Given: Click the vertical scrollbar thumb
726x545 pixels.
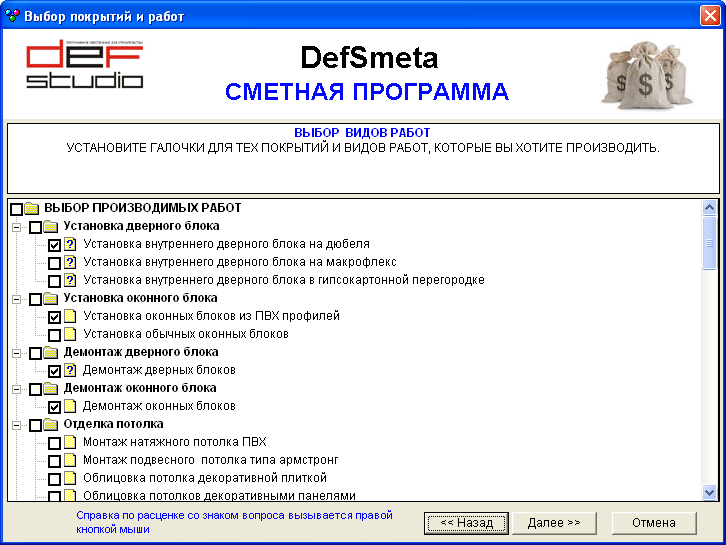Looking at the screenshot, I should [x=709, y=243].
